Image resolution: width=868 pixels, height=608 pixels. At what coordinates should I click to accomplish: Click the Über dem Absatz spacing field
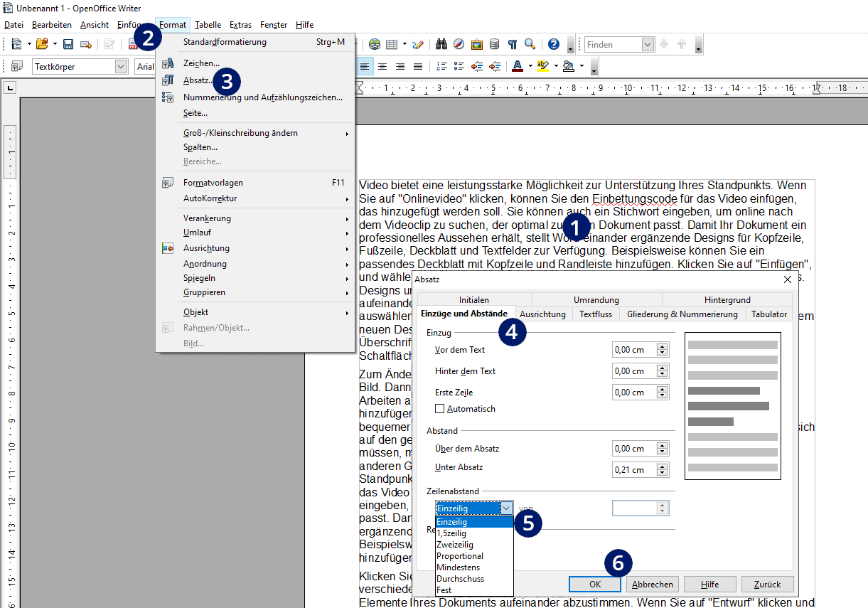coord(634,449)
